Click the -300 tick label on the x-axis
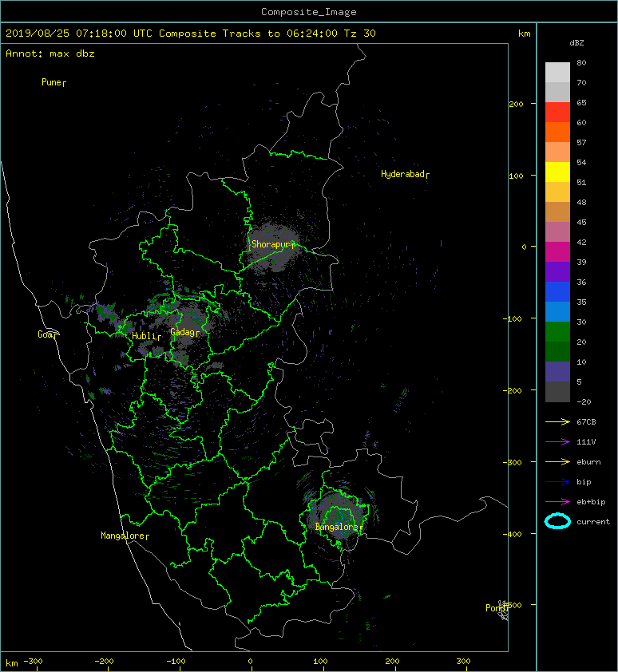Screen dimensions: 618x672 [33, 662]
